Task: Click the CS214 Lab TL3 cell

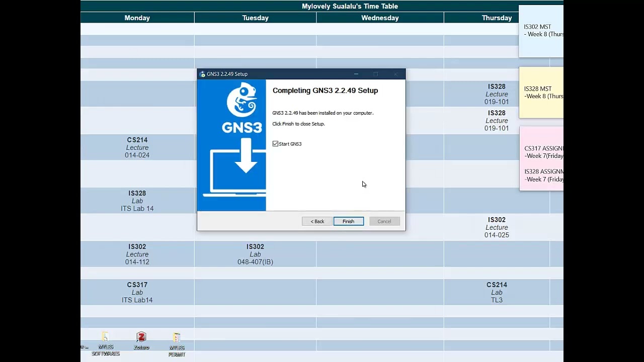Action: 497,292
